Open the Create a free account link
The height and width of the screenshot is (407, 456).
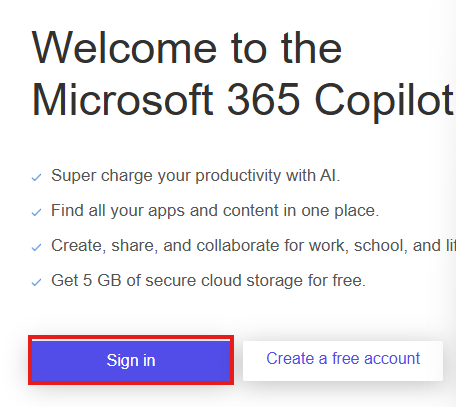pyautogui.click(x=343, y=360)
